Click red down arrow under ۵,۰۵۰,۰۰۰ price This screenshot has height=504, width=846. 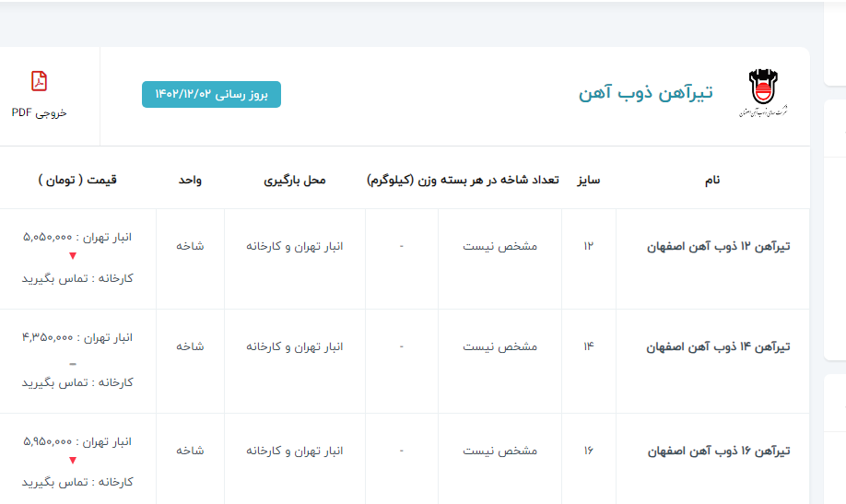pos(73,256)
